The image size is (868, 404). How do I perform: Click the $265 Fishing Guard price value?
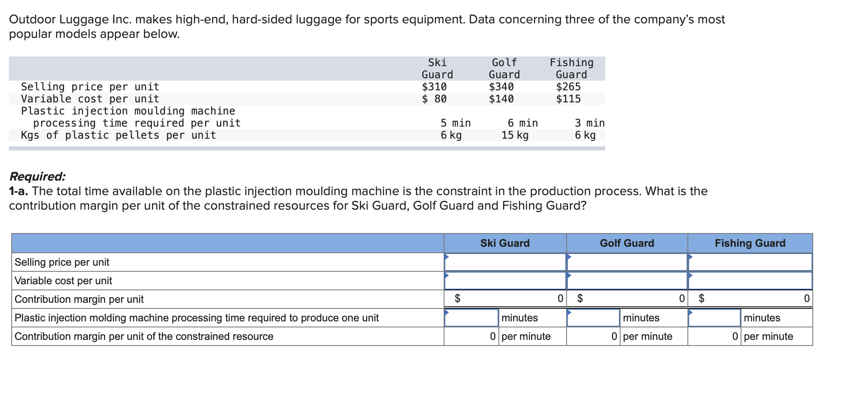click(x=568, y=87)
